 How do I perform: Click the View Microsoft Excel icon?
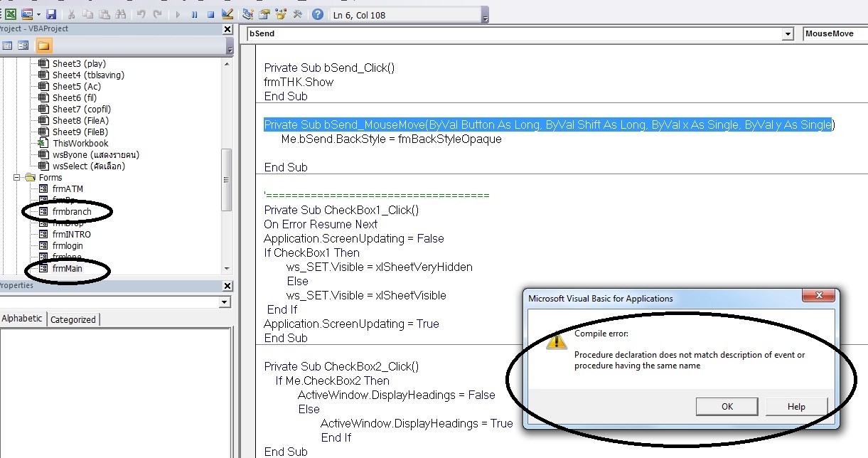point(11,14)
